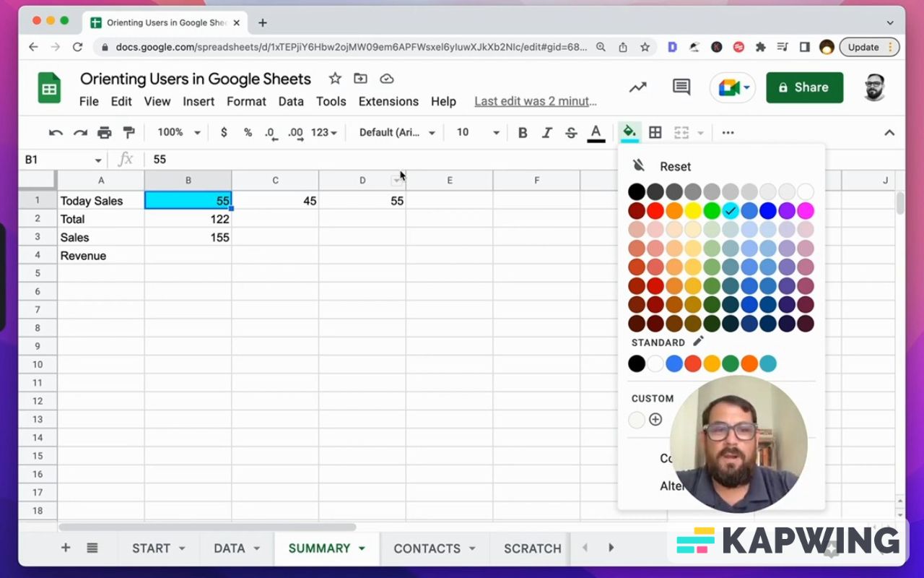Open the Insert menu
This screenshot has width=924, height=578.
(x=199, y=102)
